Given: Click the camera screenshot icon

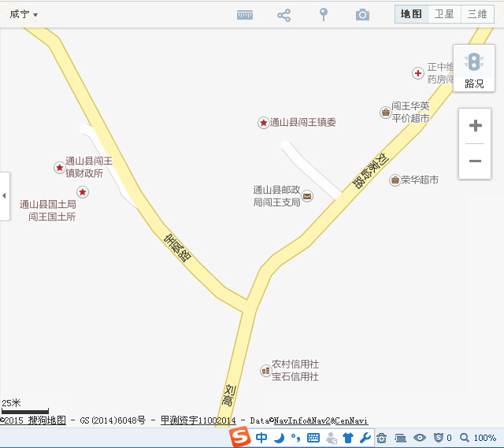Looking at the screenshot, I should [x=362, y=15].
